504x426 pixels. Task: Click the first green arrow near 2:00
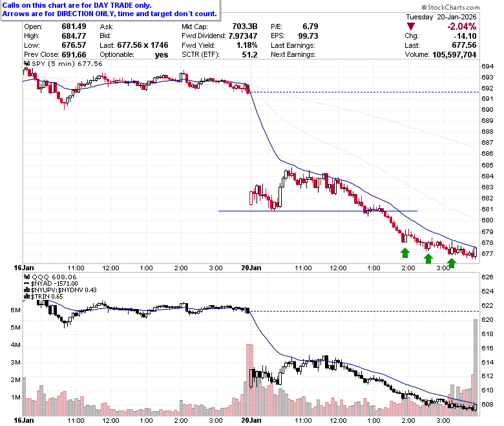pyautogui.click(x=405, y=253)
